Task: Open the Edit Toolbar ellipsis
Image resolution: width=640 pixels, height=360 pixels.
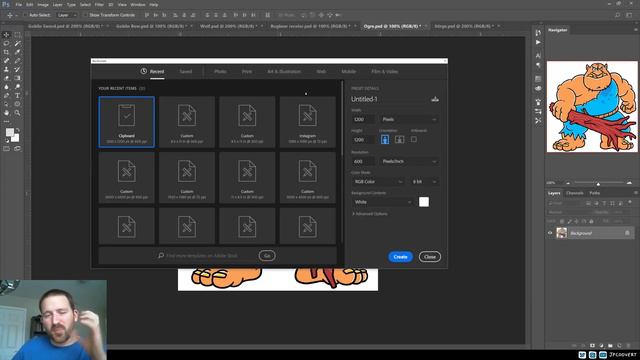Action: coord(6,121)
